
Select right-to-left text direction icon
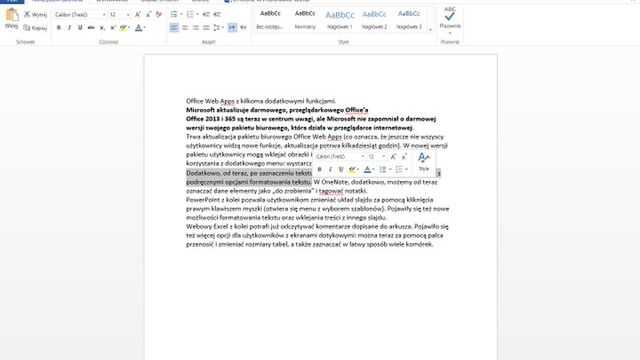click(x=244, y=28)
